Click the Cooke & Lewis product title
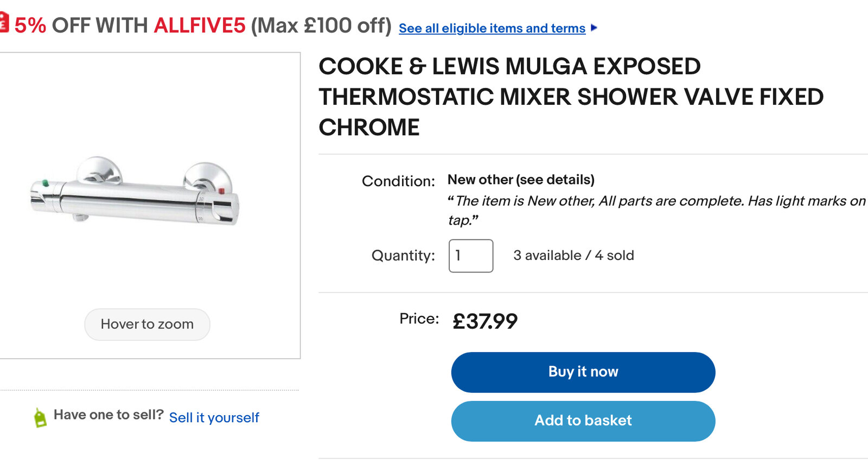Screen dimensions: 868x464 pos(570,97)
